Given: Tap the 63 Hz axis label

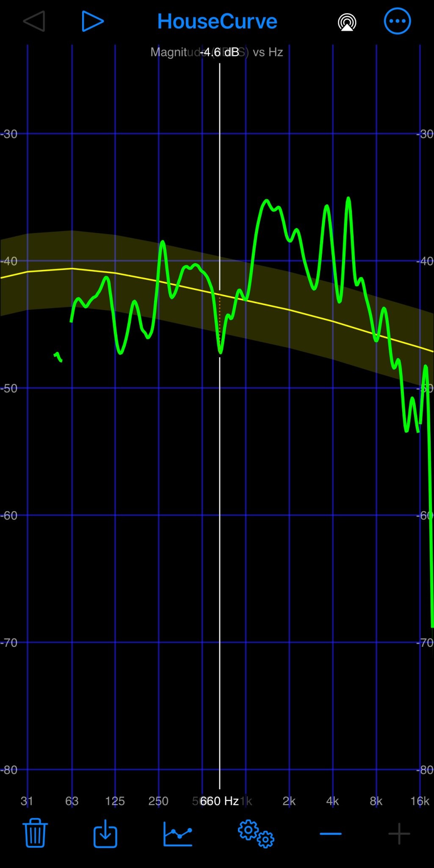Looking at the screenshot, I should 72,801.
